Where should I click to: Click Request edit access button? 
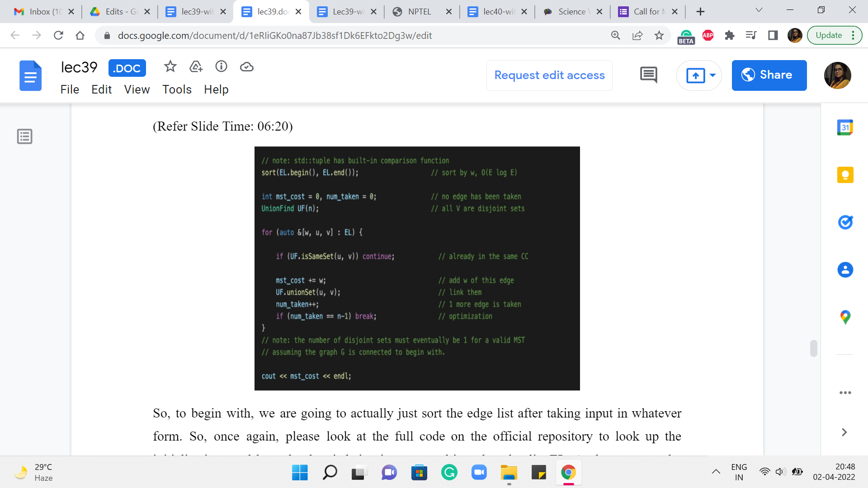(549, 75)
